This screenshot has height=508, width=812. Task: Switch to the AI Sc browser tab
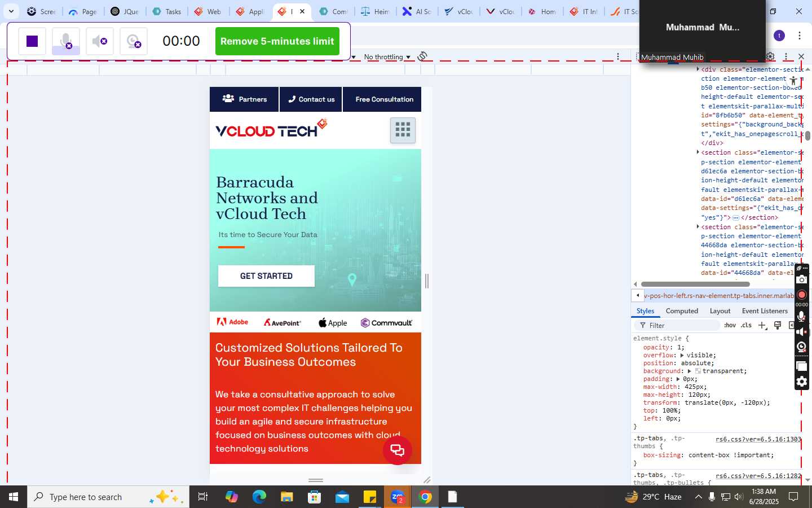[x=417, y=11]
